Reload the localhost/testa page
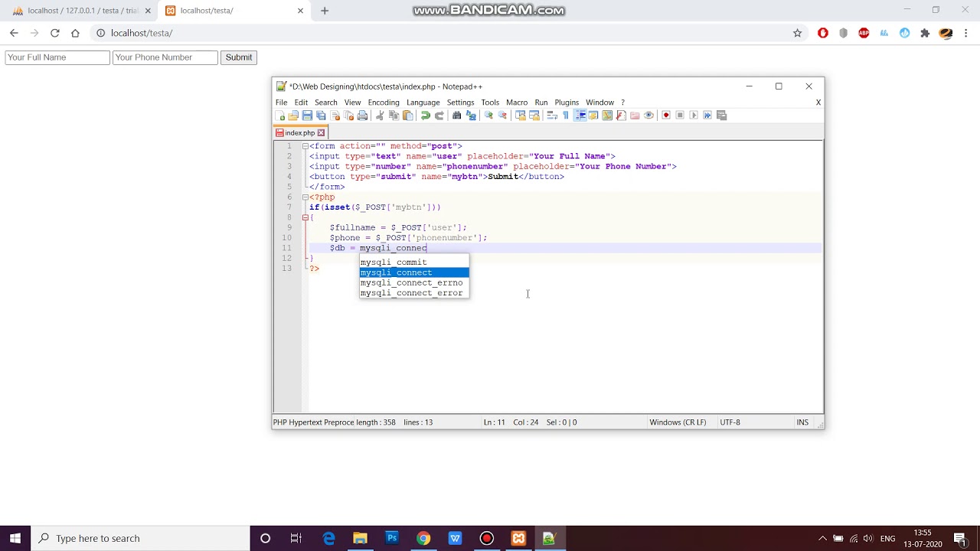980x551 pixels. click(x=54, y=33)
